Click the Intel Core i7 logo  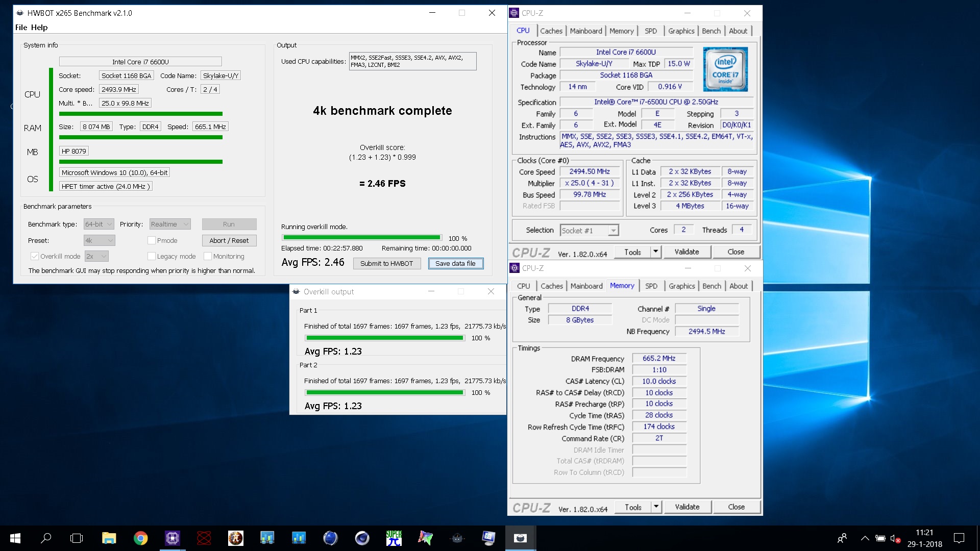725,69
